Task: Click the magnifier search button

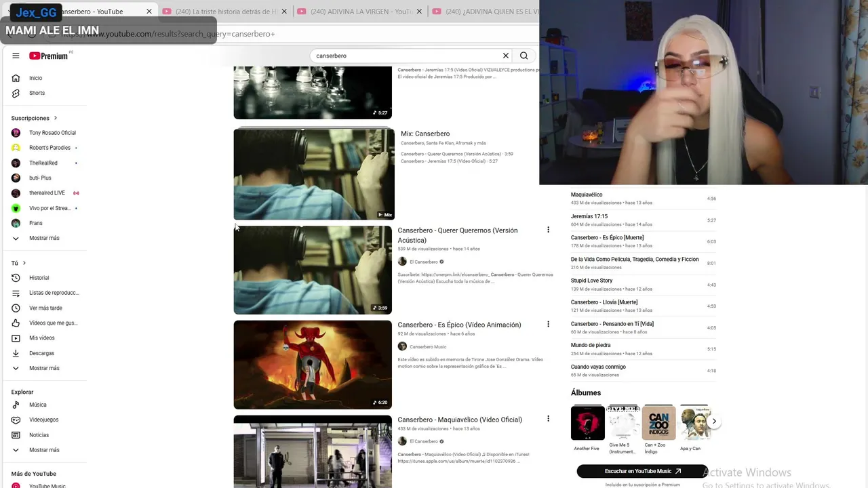Action: (524, 56)
